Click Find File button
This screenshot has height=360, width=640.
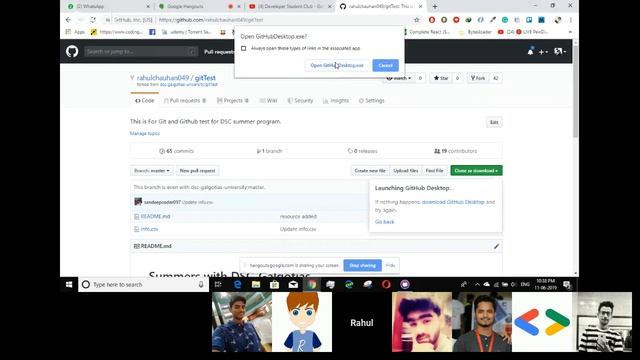coord(434,171)
